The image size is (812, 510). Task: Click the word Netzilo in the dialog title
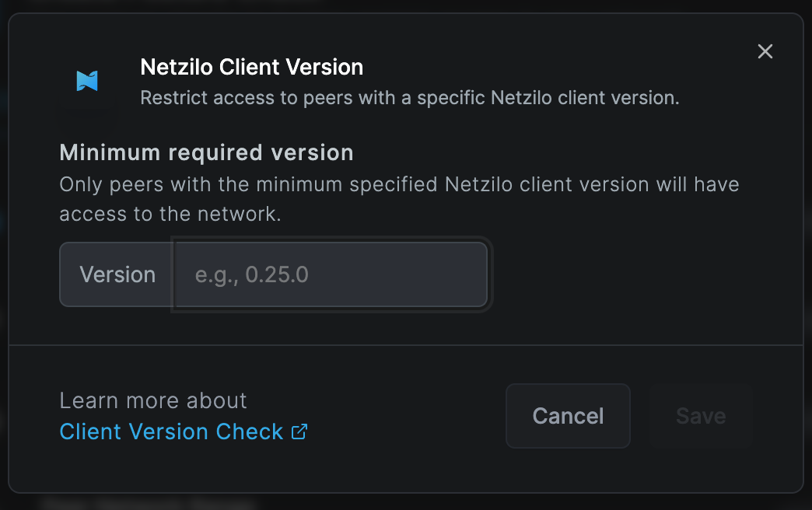tap(177, 68)
